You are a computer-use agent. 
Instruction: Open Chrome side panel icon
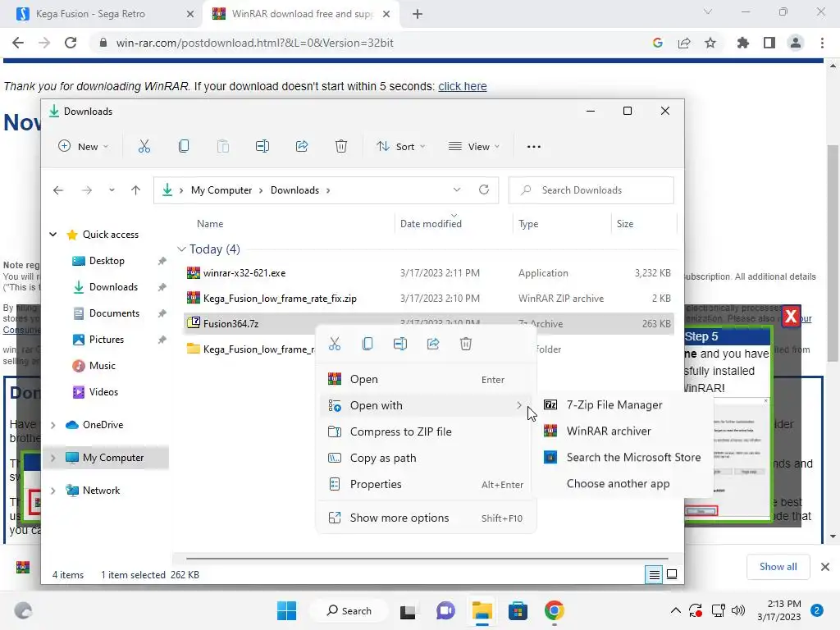click(769, 43)
